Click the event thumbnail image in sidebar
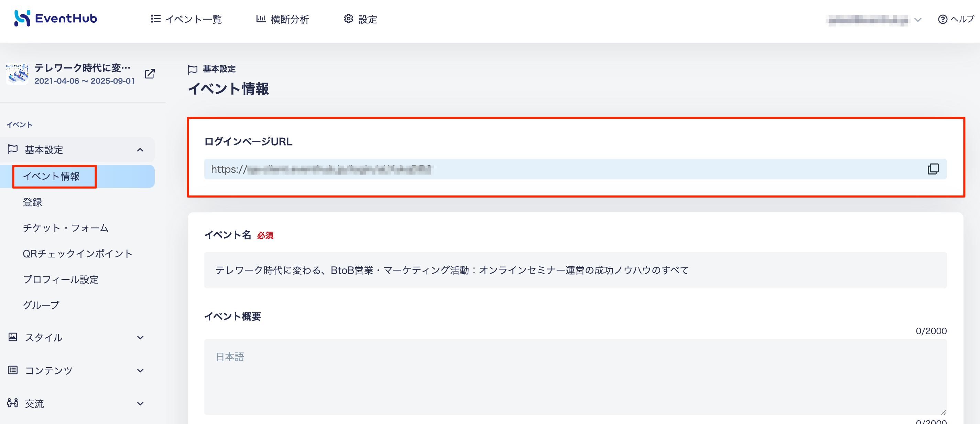Viewport: 980px width, 424px height. [x=17, y=73]
